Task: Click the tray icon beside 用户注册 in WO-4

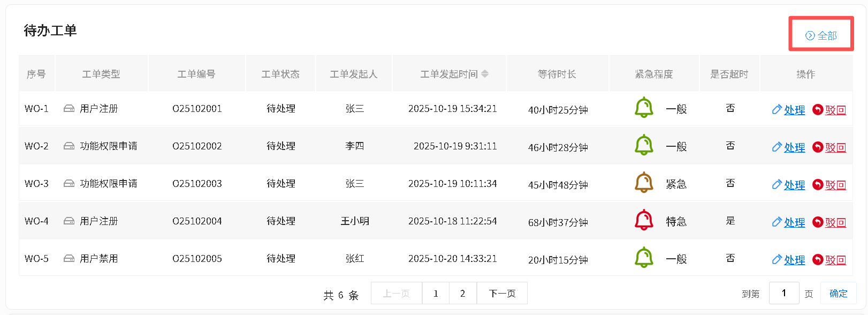Action: 69,221
